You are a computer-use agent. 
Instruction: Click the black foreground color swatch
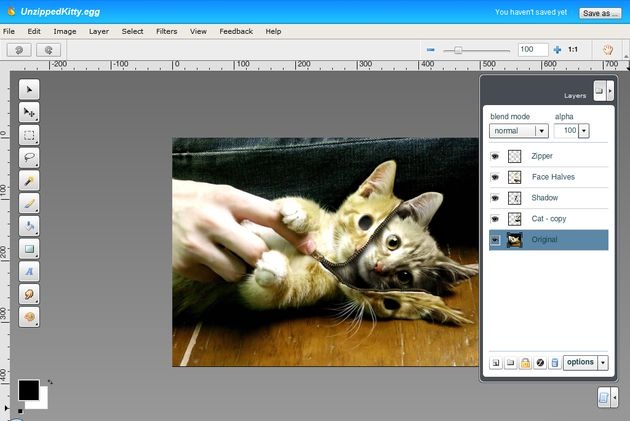tap(29, 390)
